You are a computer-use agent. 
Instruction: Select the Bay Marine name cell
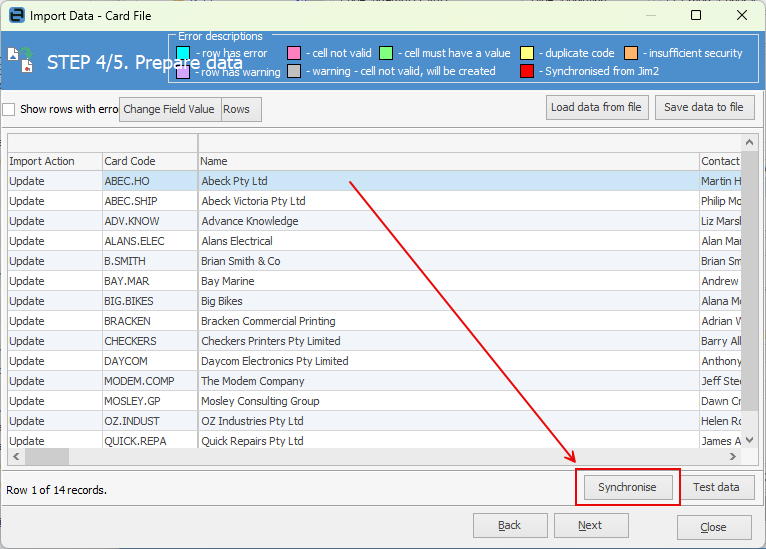(x=448, y=281)
